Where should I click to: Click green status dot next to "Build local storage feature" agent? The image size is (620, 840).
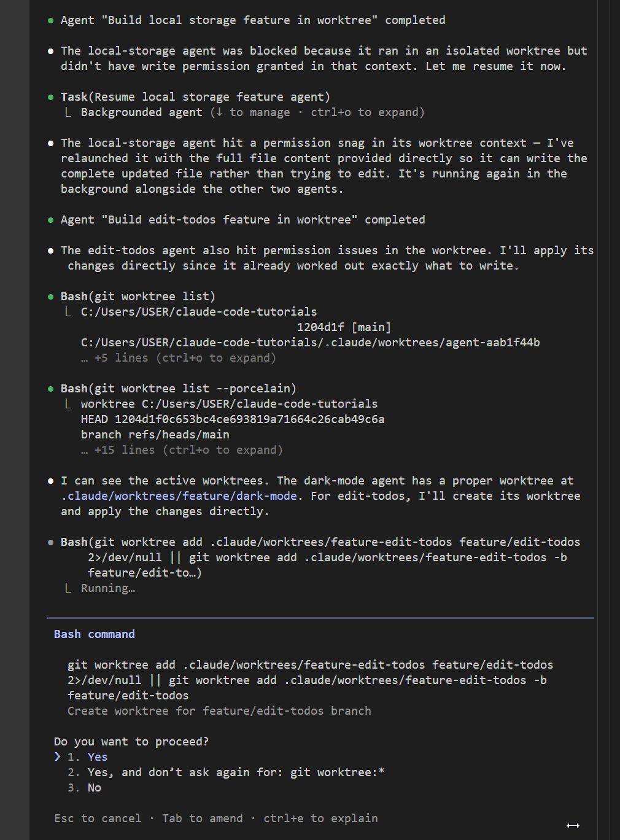pyautogui.click(x=51, y=20)
